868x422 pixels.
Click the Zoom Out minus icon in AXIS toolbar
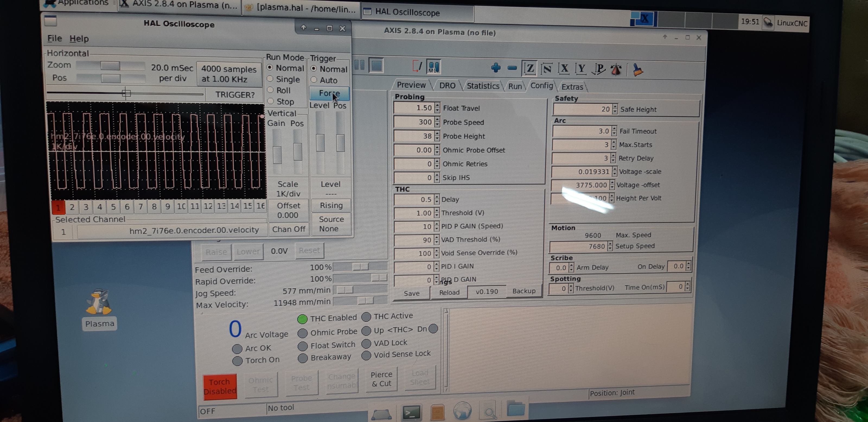(x=512, y=68)
